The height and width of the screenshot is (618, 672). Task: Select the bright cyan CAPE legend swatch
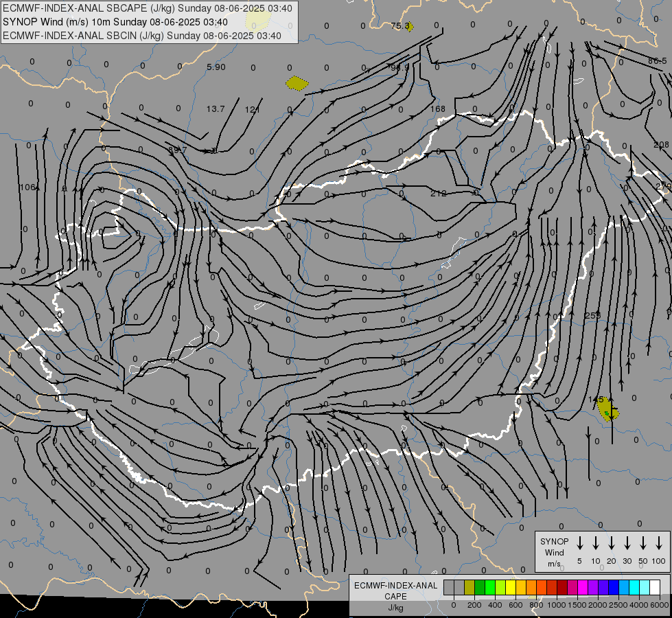(x=634, y=587)
